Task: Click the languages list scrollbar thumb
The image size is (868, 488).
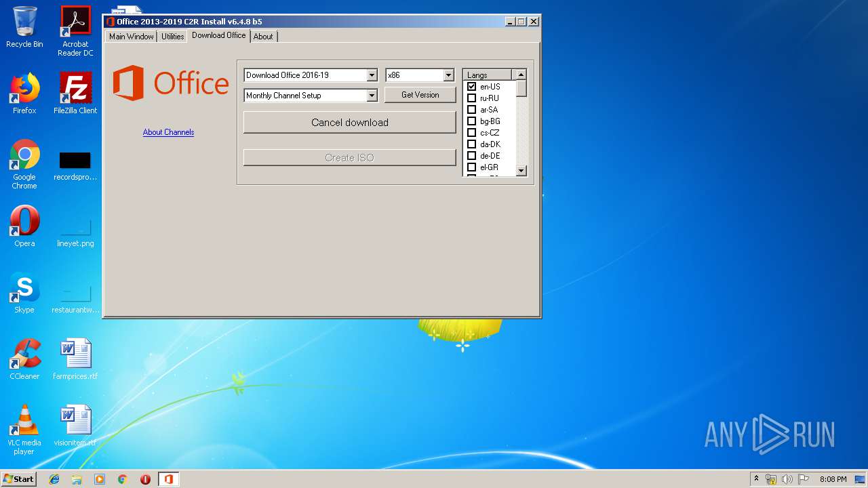Action: tap(521, 89)
